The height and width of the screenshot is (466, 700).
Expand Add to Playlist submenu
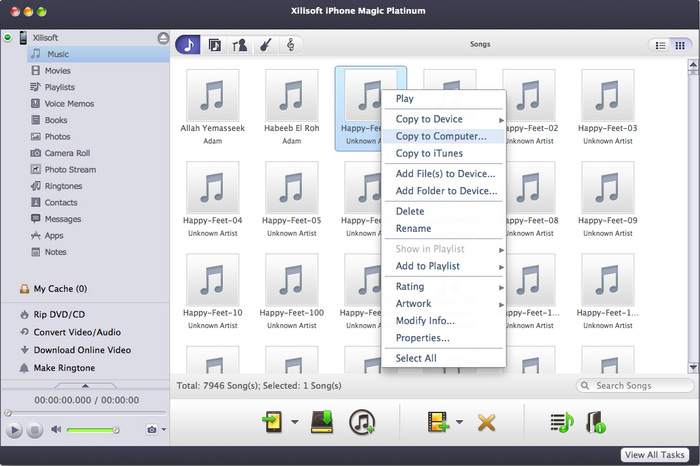(x=443, y=266)
